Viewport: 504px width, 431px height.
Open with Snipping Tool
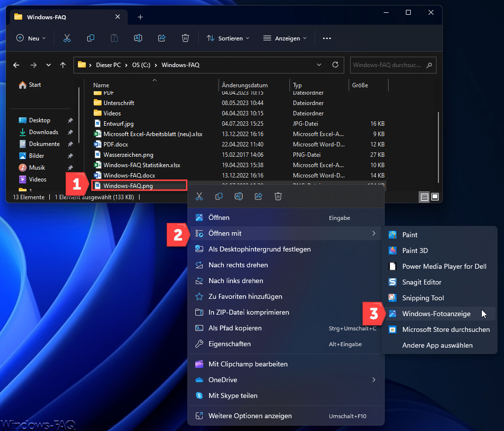coord(439,298)
